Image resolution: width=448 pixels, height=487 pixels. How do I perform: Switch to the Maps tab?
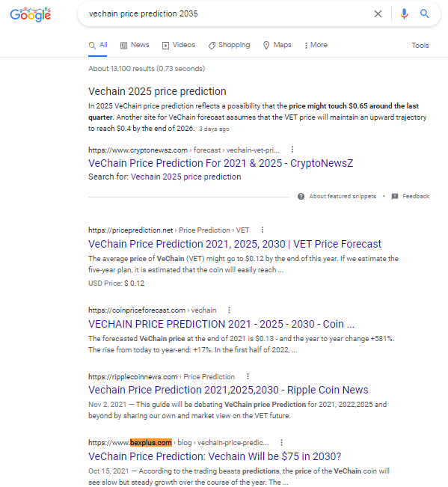click(277, 45)
